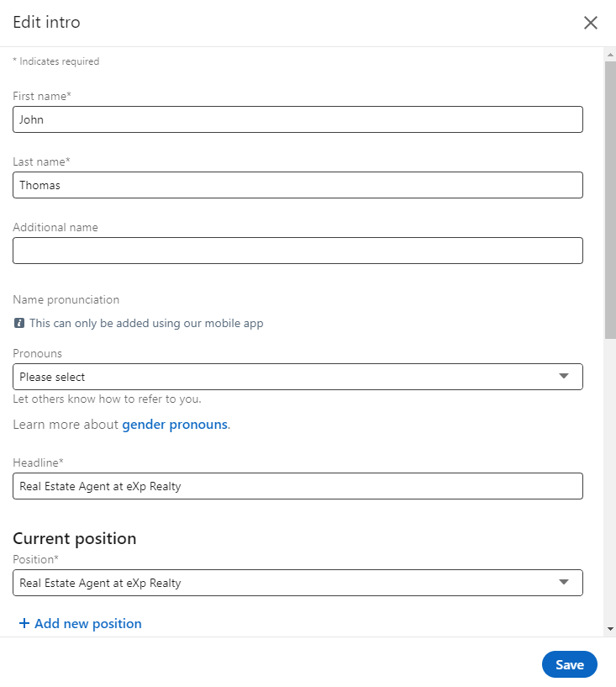616x687 pixels.
Task: Click the scrollbar down arrow
Action: click(609, 628)
